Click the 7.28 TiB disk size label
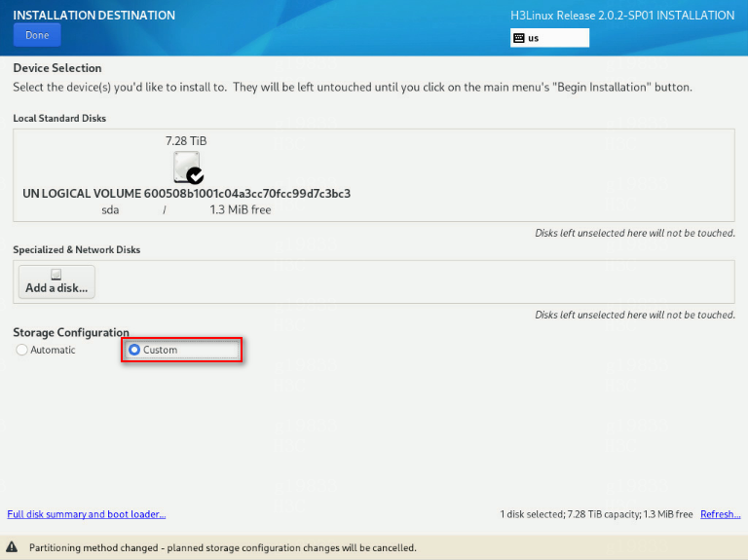 coord(186,141)
